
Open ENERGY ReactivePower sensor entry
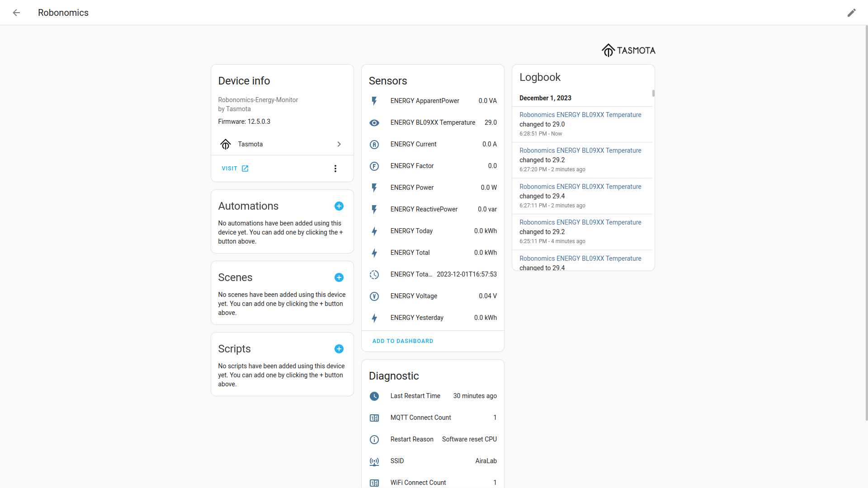433,209
